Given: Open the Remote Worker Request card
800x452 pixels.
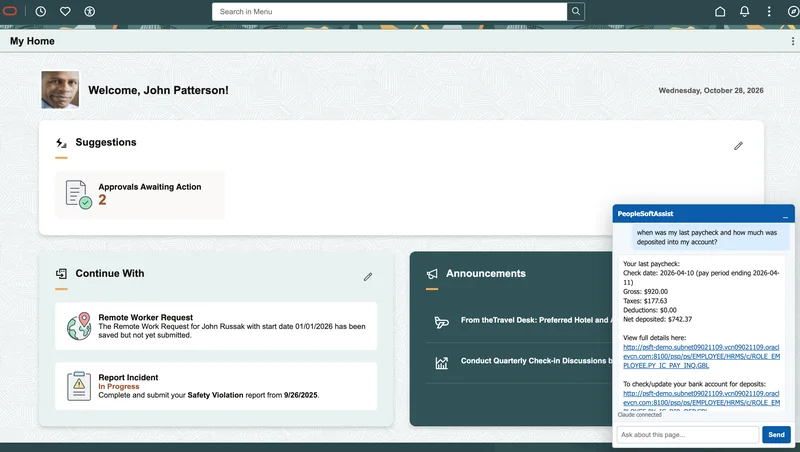Looking at the screenshot, I should point(216,326).
